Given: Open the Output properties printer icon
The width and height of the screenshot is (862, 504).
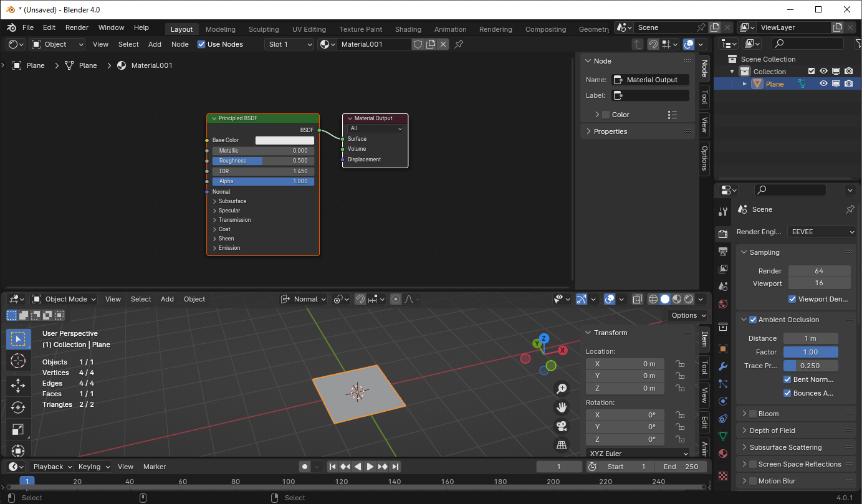Looking at the screenshot, I should coord(723,252).
